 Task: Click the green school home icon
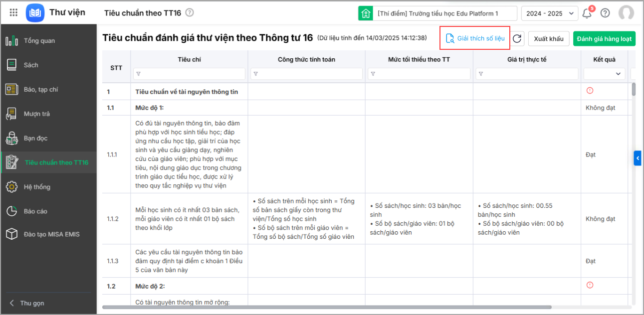[366, 13]
